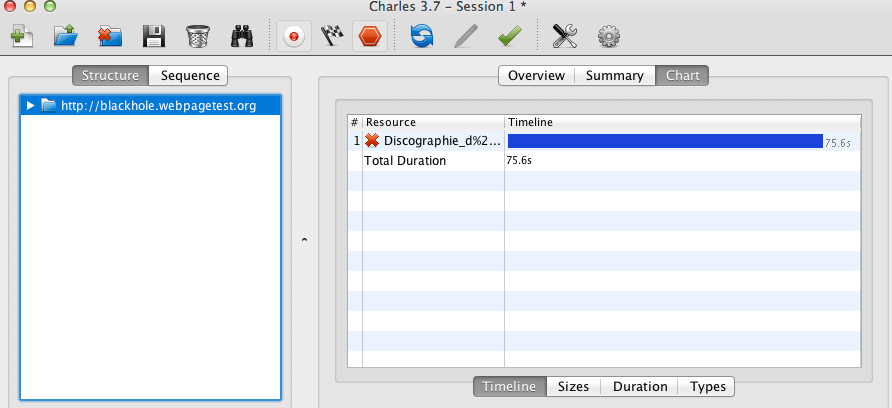The image size is (892, 408).
Task: Save the session with the floppy disk icon
Action: [x=154, y=37]
